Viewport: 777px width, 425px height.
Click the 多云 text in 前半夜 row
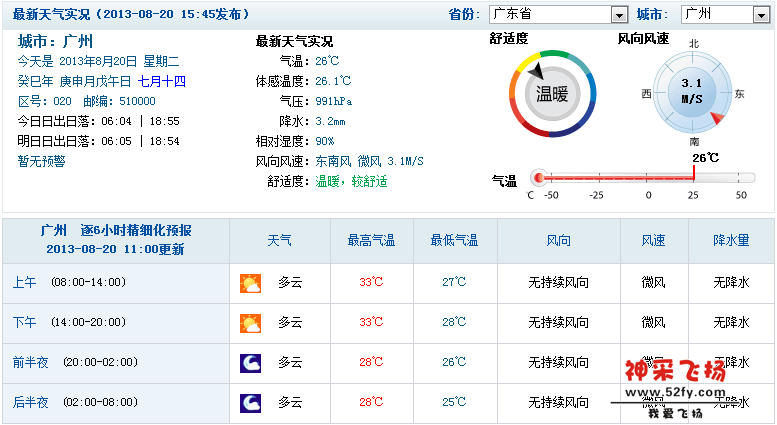(290, 363)
